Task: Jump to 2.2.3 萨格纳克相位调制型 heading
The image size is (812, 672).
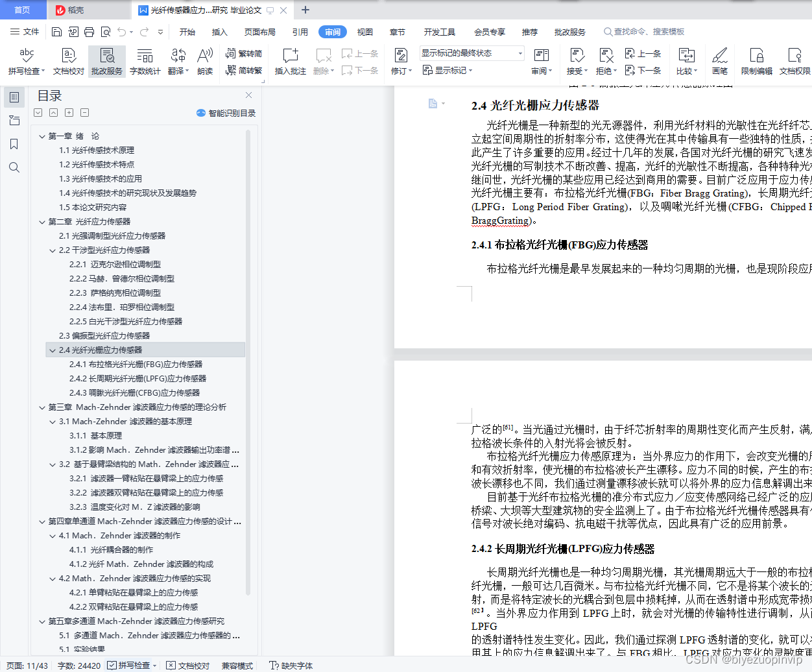Action: 115,293
